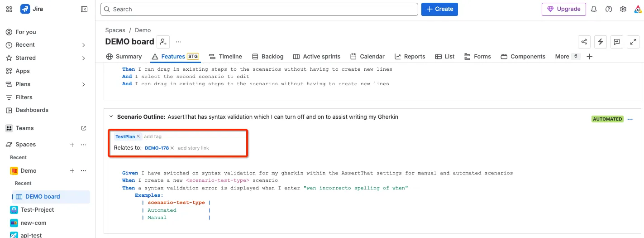Click the add tab plus icon
The image size is (644, 238).
[x=589, y=57]
